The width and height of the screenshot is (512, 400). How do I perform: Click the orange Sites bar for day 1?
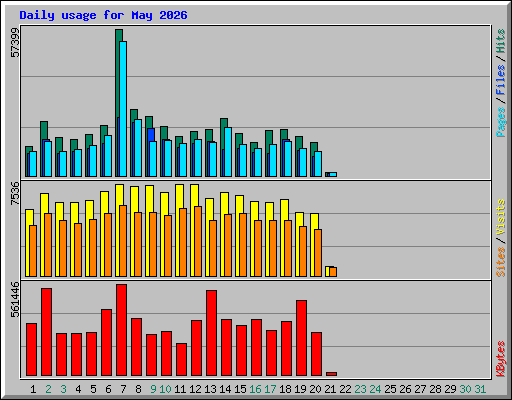point(33,251)
